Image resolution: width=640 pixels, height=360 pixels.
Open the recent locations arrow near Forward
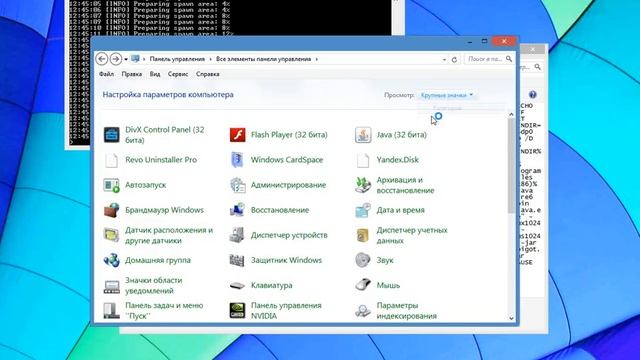pos(126,60)
